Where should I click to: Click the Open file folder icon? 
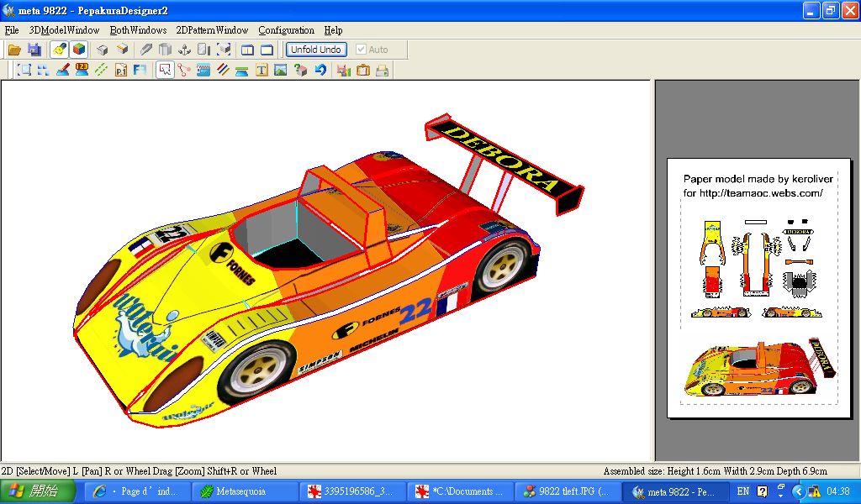14,50
